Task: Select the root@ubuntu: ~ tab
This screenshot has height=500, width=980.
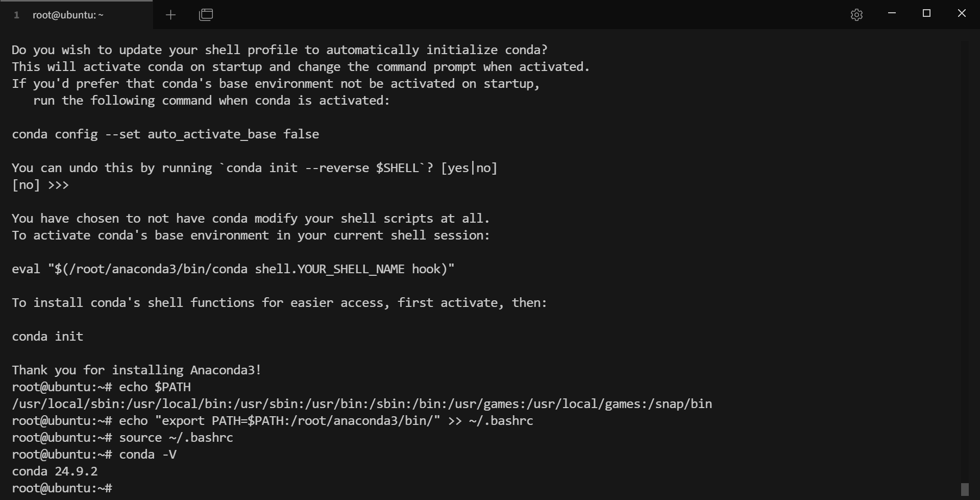Action: point(77,15)
